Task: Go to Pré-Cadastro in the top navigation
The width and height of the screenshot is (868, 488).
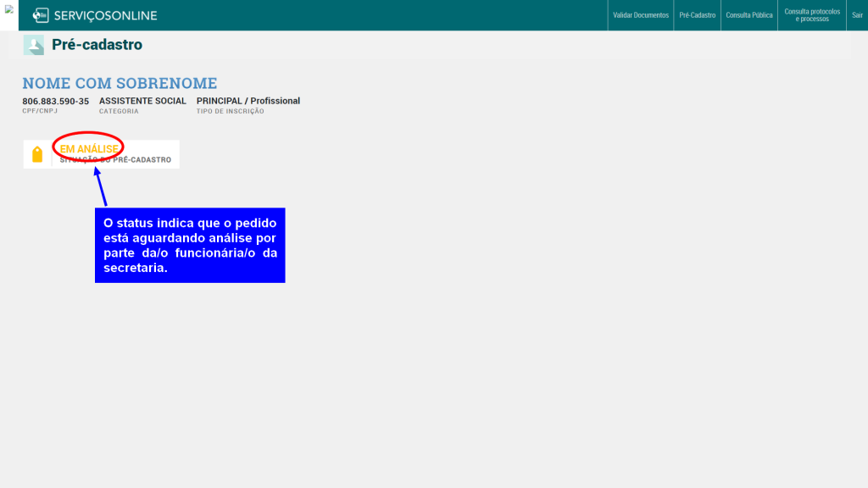Action: (698, 15)
